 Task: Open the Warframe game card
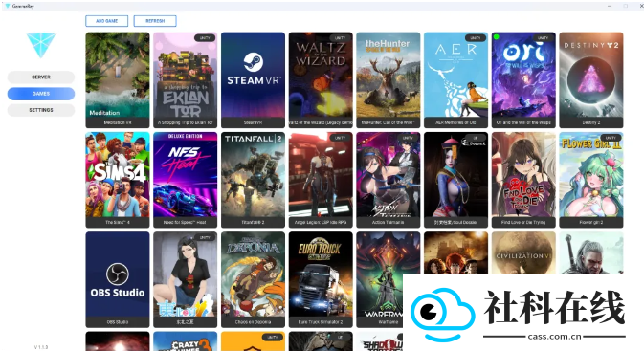tap(380, 279)
